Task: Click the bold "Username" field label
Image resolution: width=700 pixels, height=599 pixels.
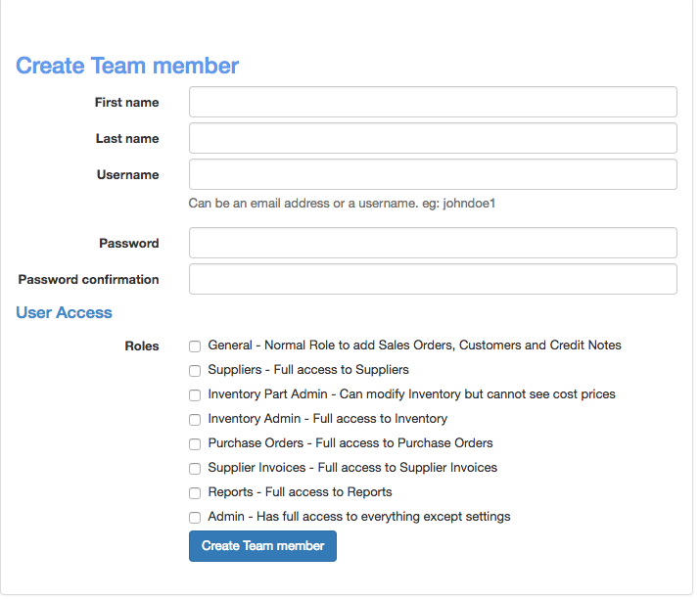Action: click(127, 174)
